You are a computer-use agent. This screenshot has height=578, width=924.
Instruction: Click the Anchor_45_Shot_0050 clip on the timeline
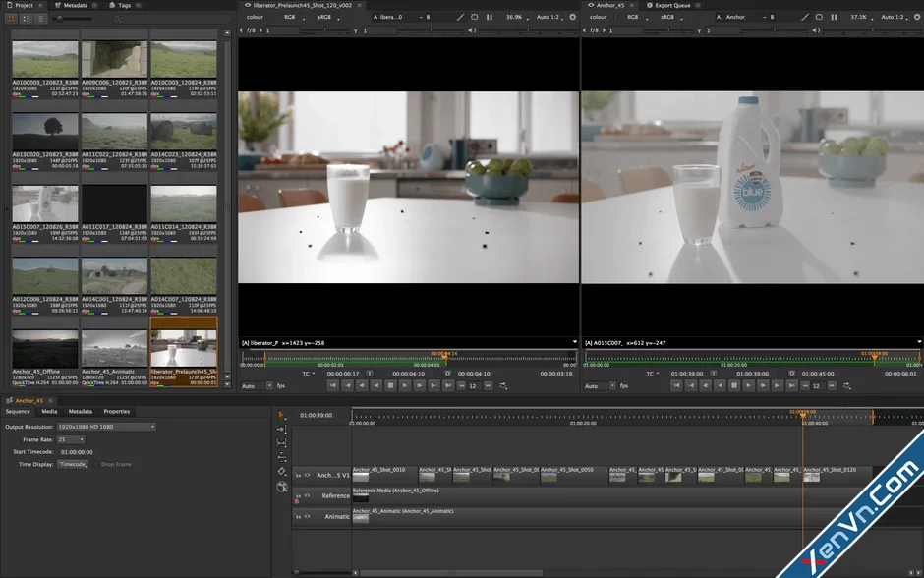(x=574, y=475)
